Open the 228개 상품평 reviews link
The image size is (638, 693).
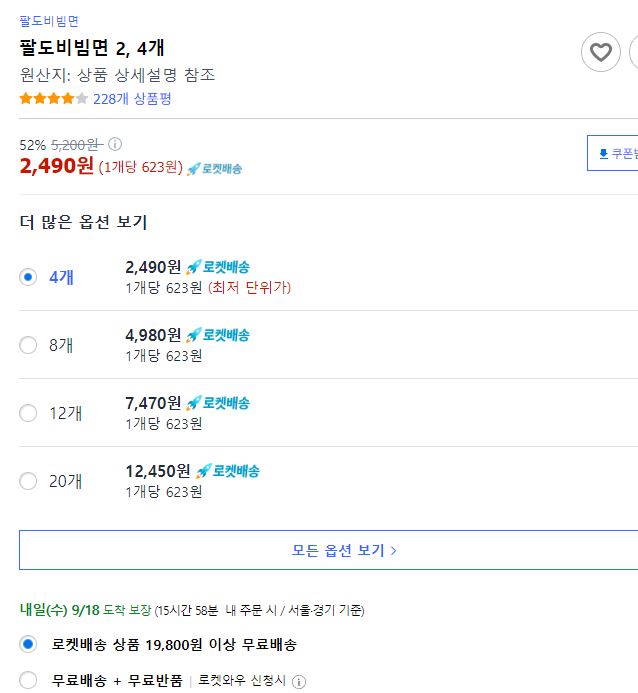pos(132,99)
